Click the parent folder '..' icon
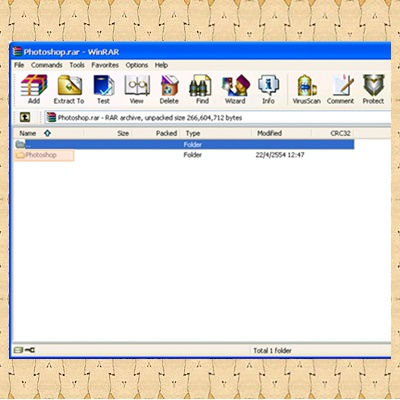 [x=20, y=144]
